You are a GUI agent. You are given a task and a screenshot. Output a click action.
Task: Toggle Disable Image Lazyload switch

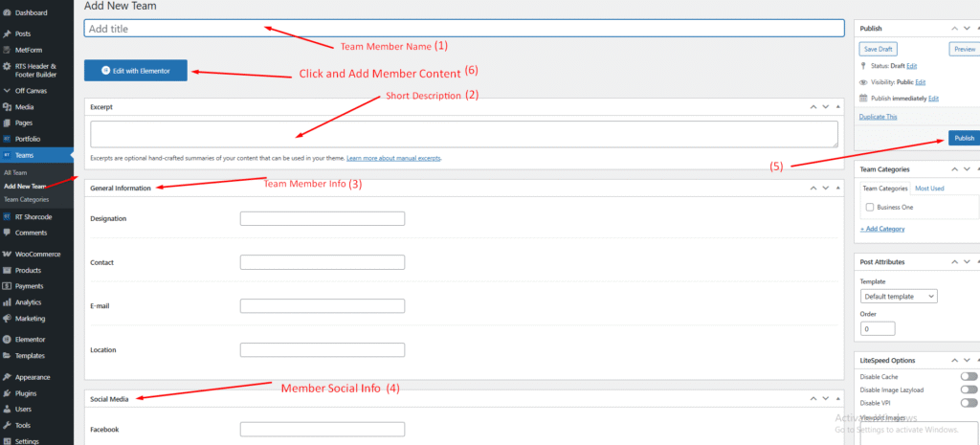click(x=969, y=389)
